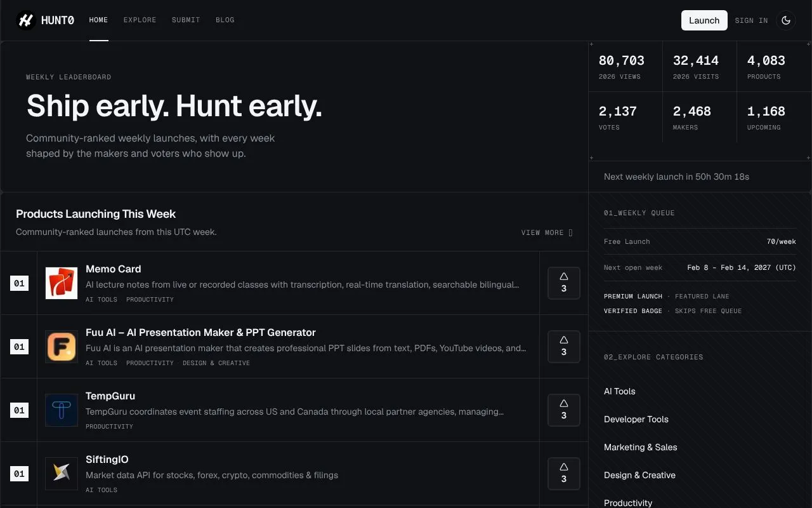Image resolution: width=812 pixels, height=508 pixels.
Task: Click the 1,168 upcoming stat
Action: 766,111
